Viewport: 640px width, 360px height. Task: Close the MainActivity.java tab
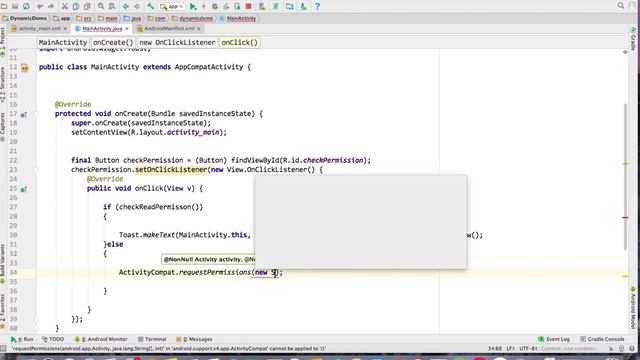[127, 29]
